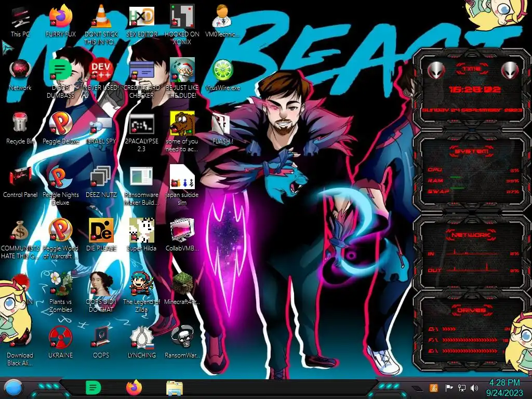The image size is (532, 399).
Task: Click the right alien head widget icon
Action: point(510,70)
